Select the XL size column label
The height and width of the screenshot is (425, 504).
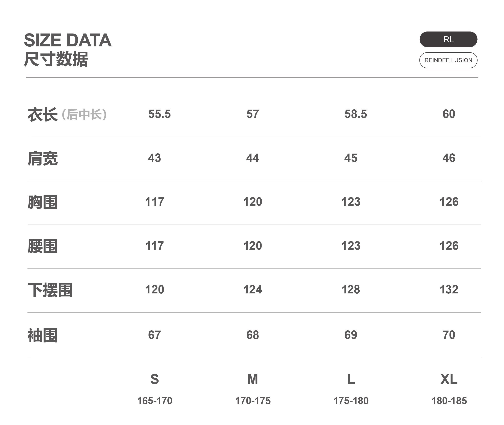pyautogui.click(x=449, y=379)
